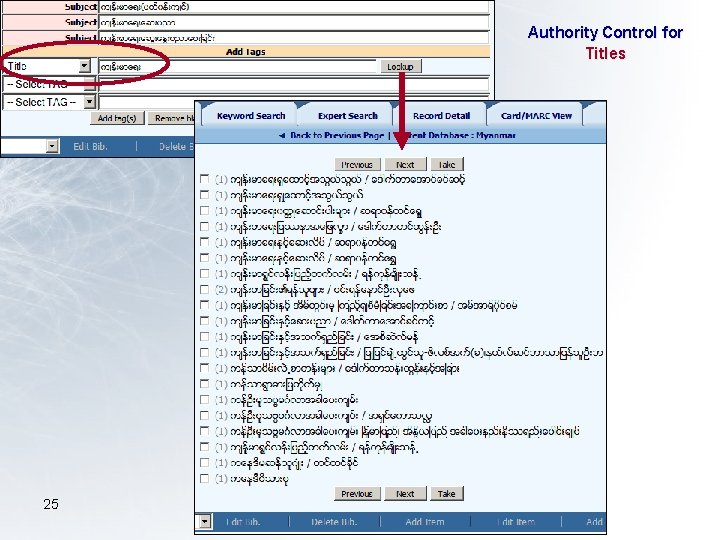Click the lower Take button below results
Image resolution: width=720 pixels, height=540 pixels.
pyautogui.click(x=446, y=494)
